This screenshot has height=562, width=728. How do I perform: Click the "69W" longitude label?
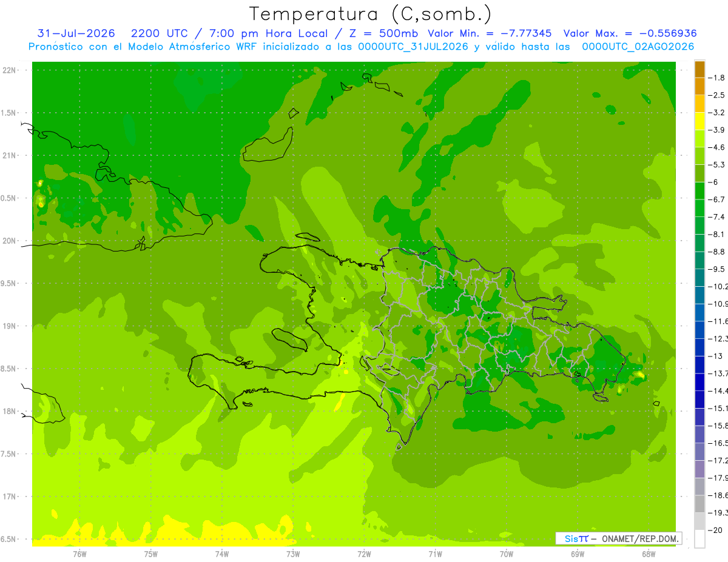(578, 554)
